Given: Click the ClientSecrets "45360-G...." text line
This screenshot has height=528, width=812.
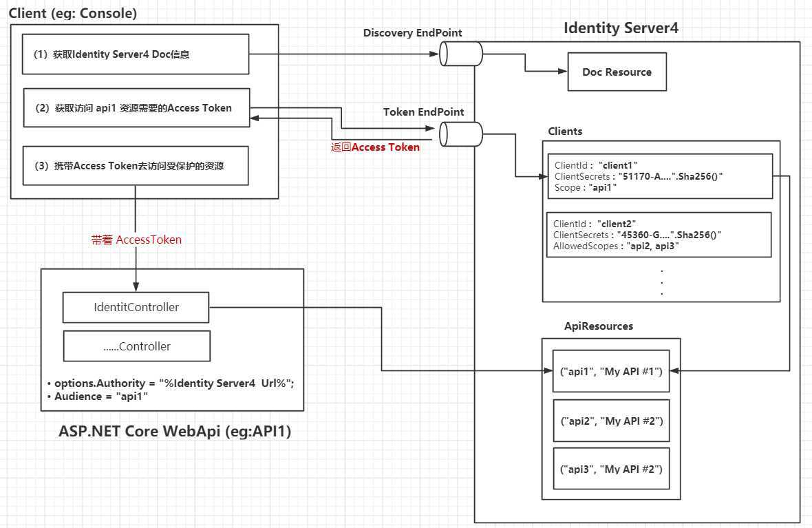Looking at the screenshot, I should (x=637, y=235).
